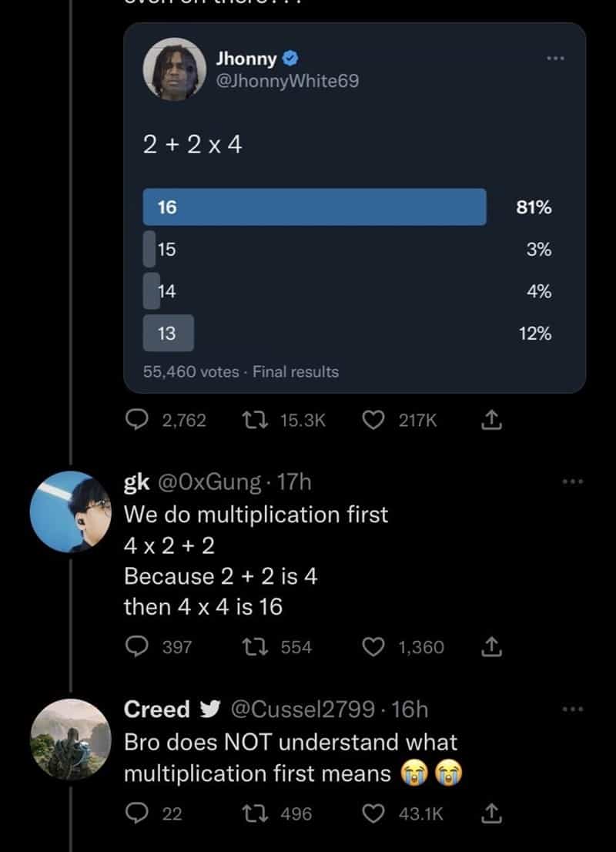The image size is (616, 852).
Task: Reply to Jhonny's poll tweet
Action: coord(139,420)
